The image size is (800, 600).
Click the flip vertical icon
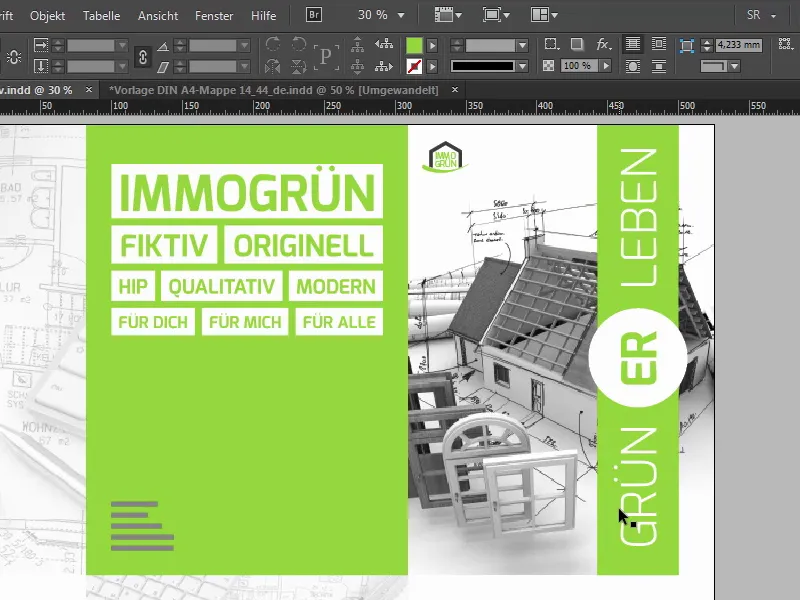coord(298,66)
